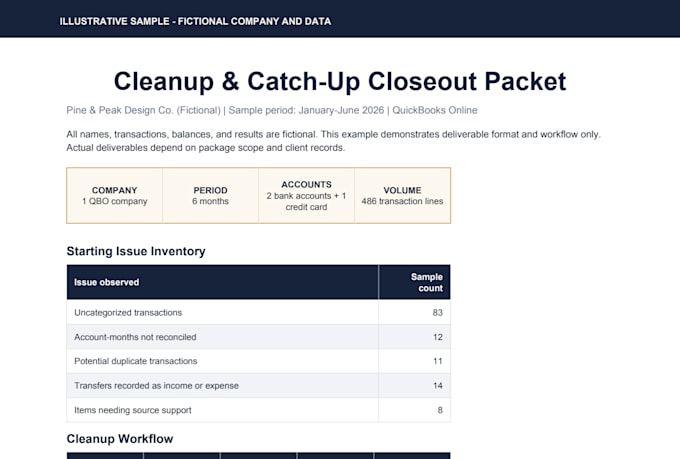
Task: Click the 'Issue observed' column header
Action: pos(222,282)
